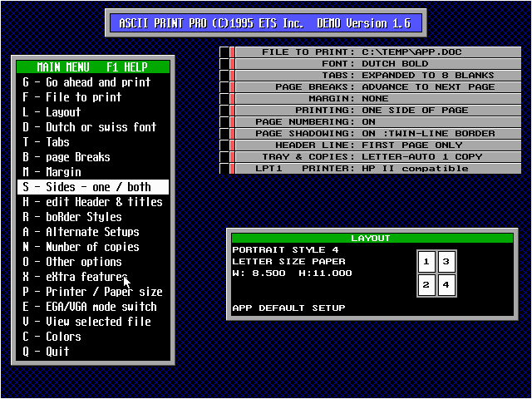This screenshot has width=532, height=399.
Task: Open 'H - edit Header & titles'
Action: click(93, 202)
